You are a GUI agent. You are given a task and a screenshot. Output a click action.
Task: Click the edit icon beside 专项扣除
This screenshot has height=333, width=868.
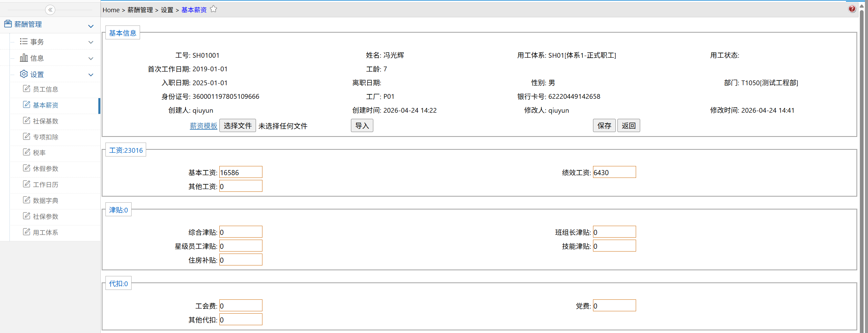[x=26, y=136]
